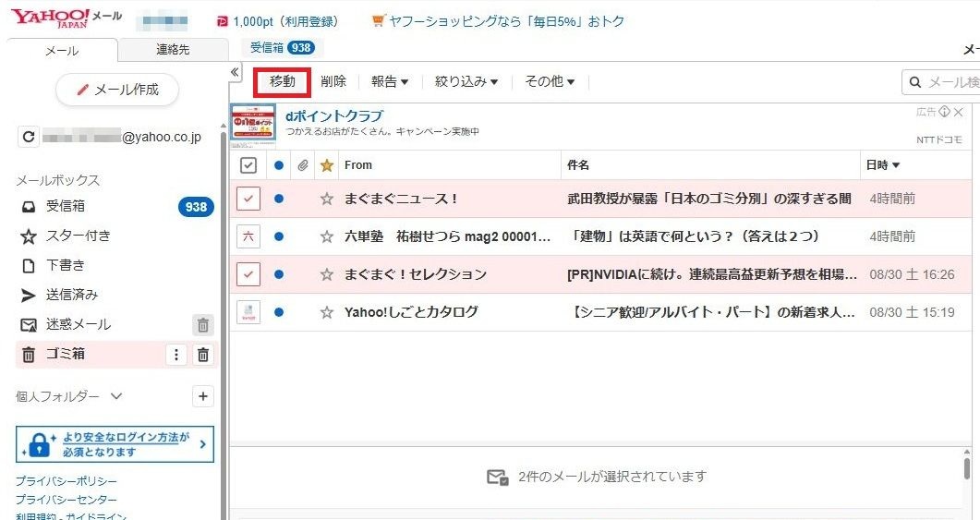
Task: Click the empty trash icon beside ゴミ箱
Action: (203, 355)
